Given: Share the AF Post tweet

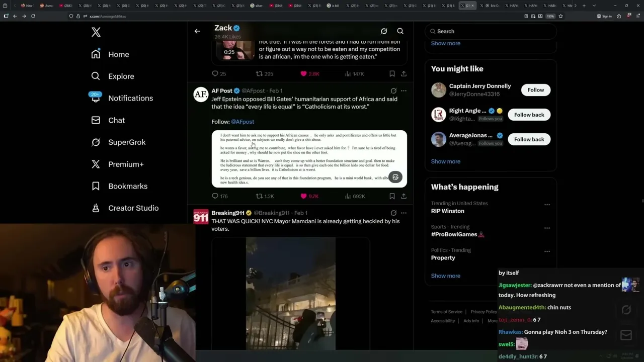Looking at the screenshot, I should point(404,196).
